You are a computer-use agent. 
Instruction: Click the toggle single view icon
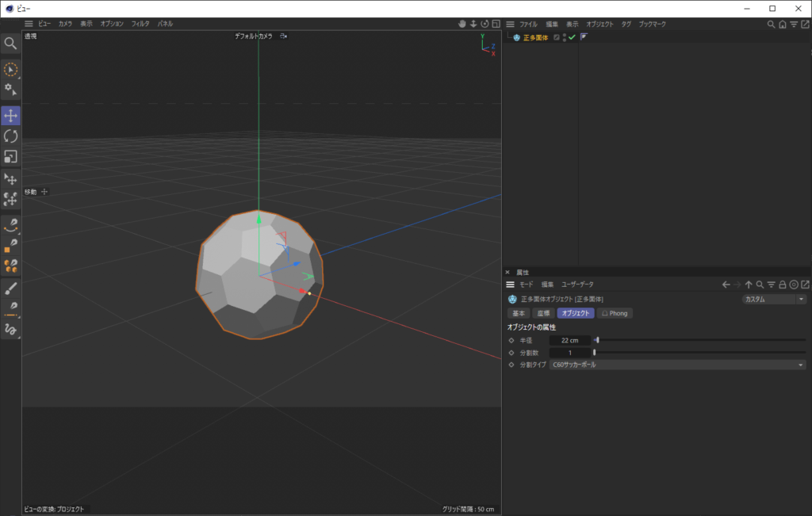(x=496, y=24)
